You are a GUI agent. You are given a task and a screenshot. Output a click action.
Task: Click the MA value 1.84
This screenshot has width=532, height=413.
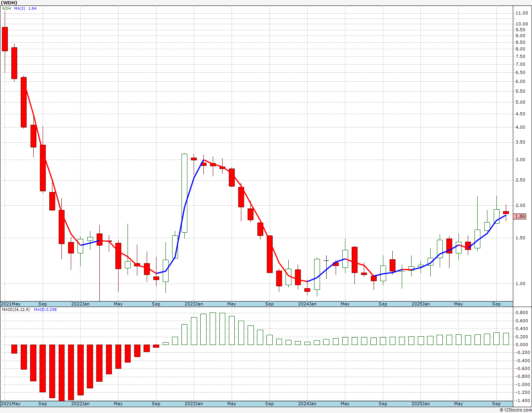coord(32,8)
